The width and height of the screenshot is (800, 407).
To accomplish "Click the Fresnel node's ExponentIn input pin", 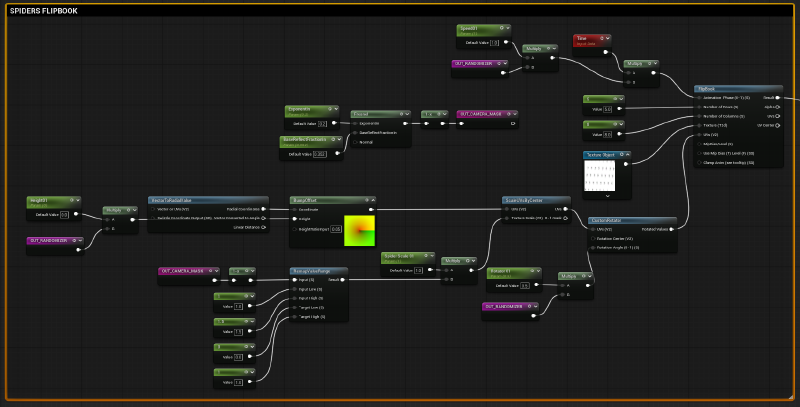I will pos(355,124).
